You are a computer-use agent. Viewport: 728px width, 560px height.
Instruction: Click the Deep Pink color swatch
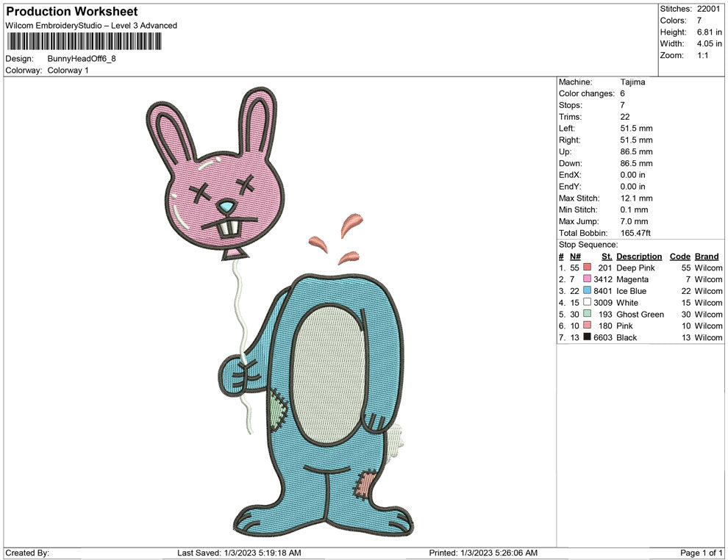[587, 268]
